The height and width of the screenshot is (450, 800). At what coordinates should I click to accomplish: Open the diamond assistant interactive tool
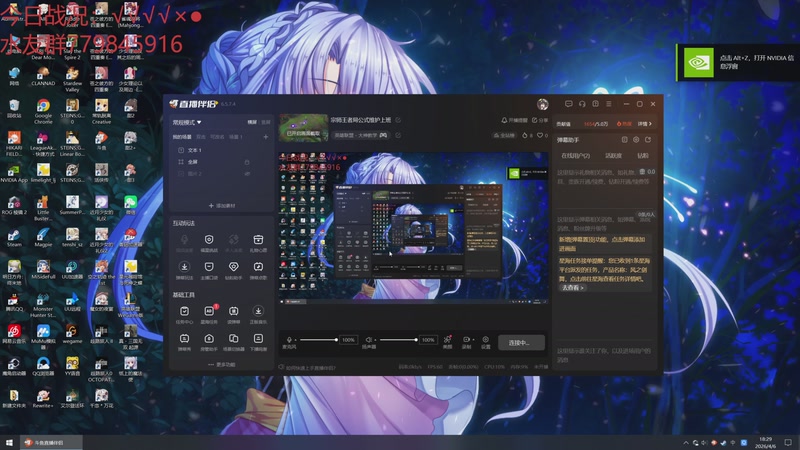point(233,269)
